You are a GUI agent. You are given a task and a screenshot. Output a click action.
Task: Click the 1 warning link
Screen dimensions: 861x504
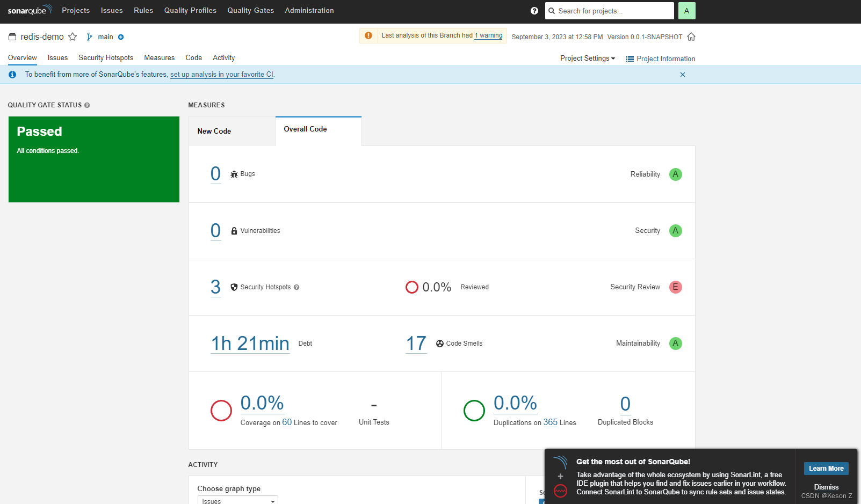click(x=489, y=35)
